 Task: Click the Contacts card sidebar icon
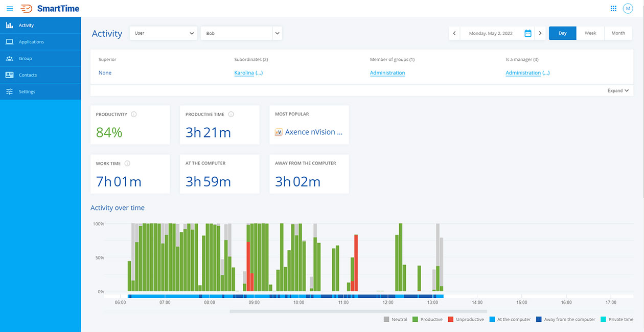point(9,75)
